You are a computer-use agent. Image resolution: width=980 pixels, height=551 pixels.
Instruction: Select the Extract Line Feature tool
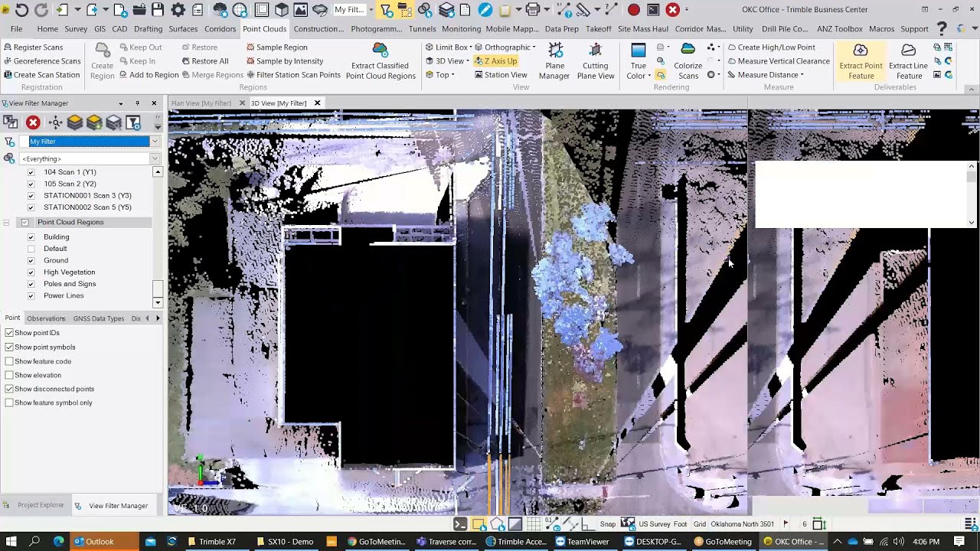[909, 60]
